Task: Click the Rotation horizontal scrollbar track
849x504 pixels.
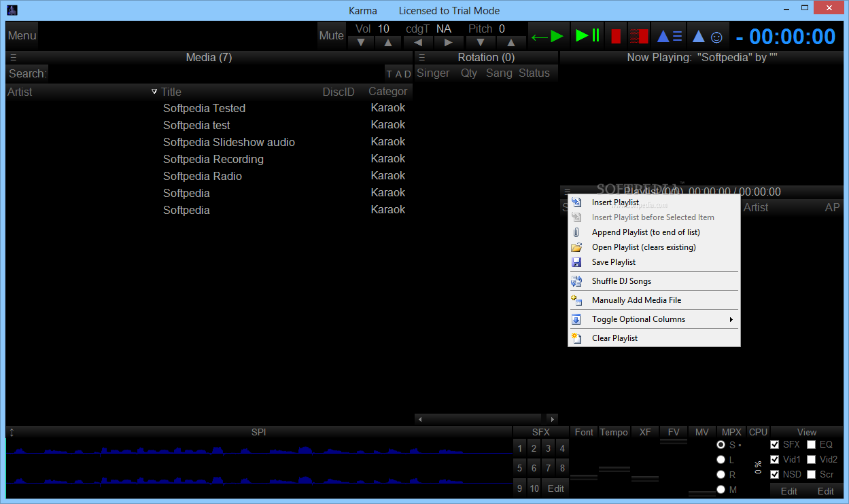Action: pos(486,419)
